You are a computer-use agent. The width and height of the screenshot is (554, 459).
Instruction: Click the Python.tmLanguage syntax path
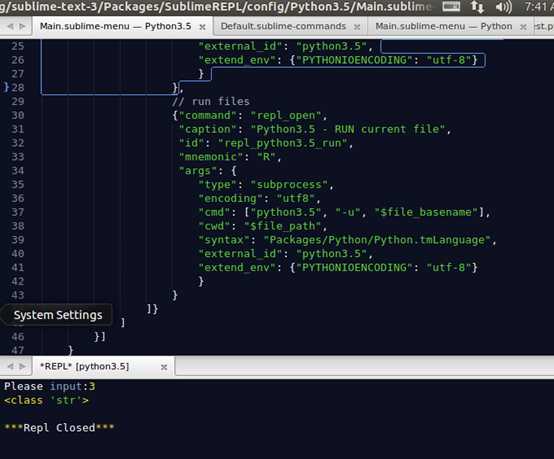click(377, 240)
